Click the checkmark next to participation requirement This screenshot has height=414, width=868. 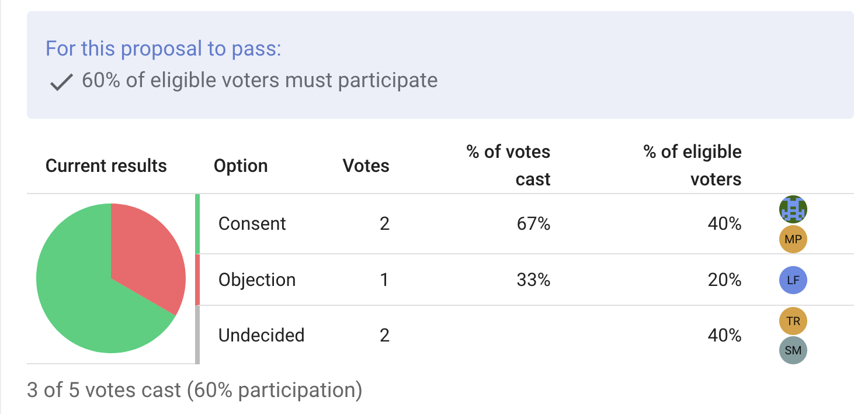tap(61, 82)
